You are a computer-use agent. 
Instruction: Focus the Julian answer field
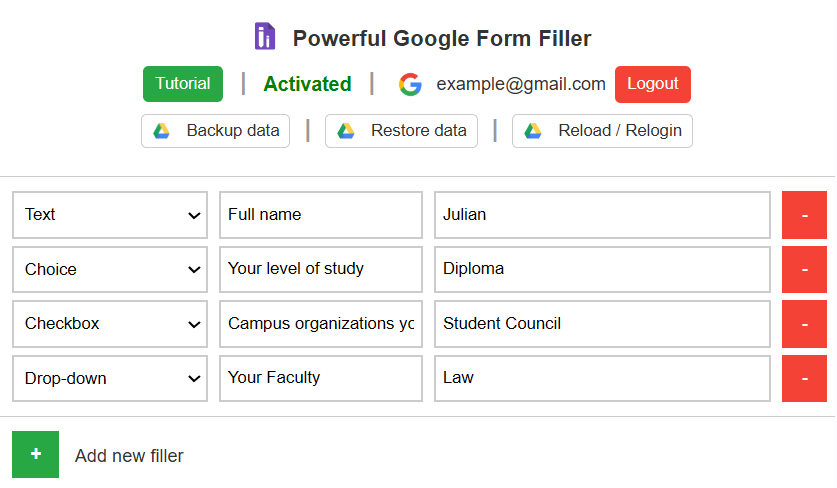(x=602, y=215)
